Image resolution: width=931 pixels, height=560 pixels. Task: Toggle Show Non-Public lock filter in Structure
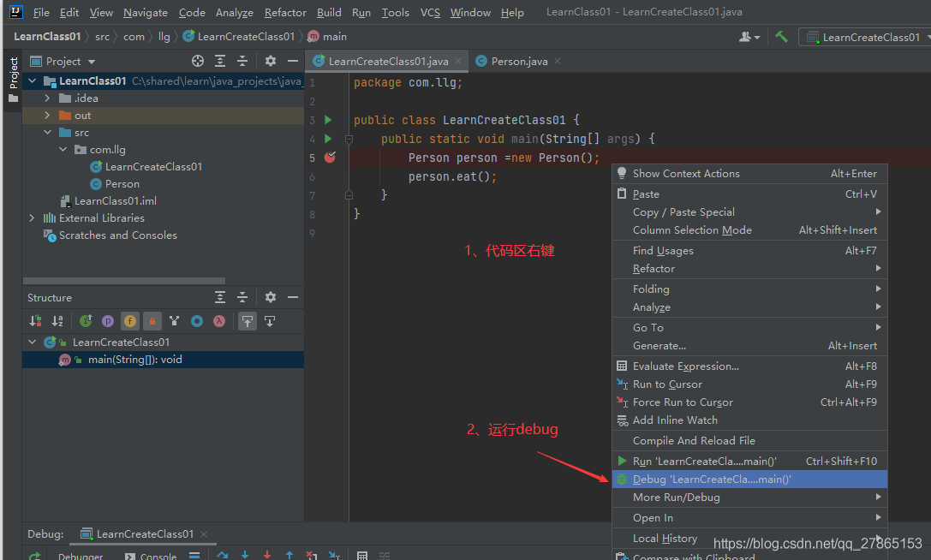(x=152, y=321)
